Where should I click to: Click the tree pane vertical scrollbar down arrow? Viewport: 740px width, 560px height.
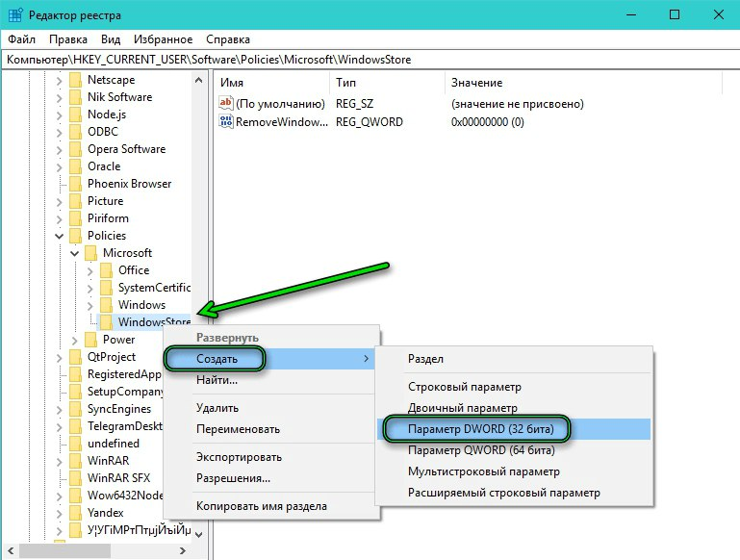click(x=200, y=534)
